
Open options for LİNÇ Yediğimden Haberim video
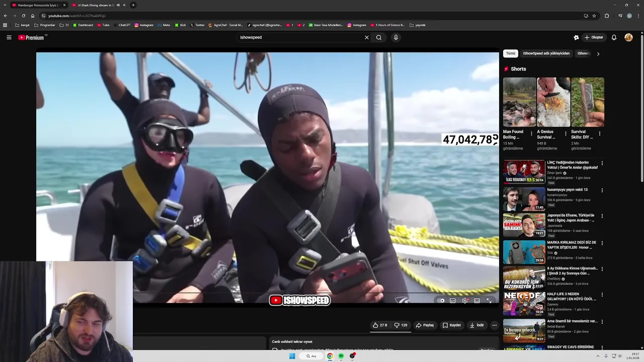coord(602,163)
